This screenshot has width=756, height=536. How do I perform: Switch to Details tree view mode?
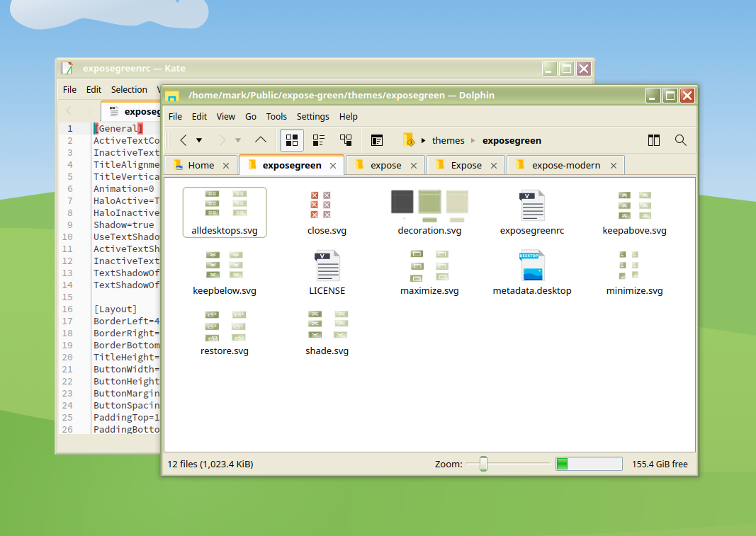346,140
